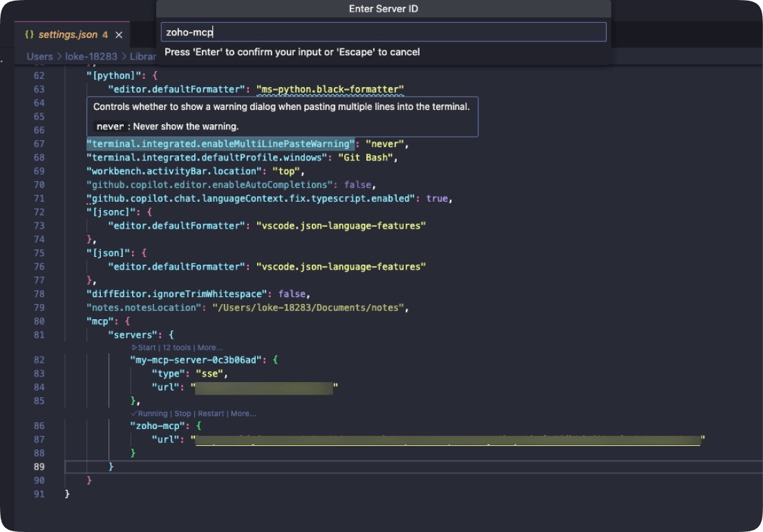This screenshot has width=763, height=532.
Task: Click More... above zoho-mcp entry
Action: pyautogui.click(x=243, y=414)
